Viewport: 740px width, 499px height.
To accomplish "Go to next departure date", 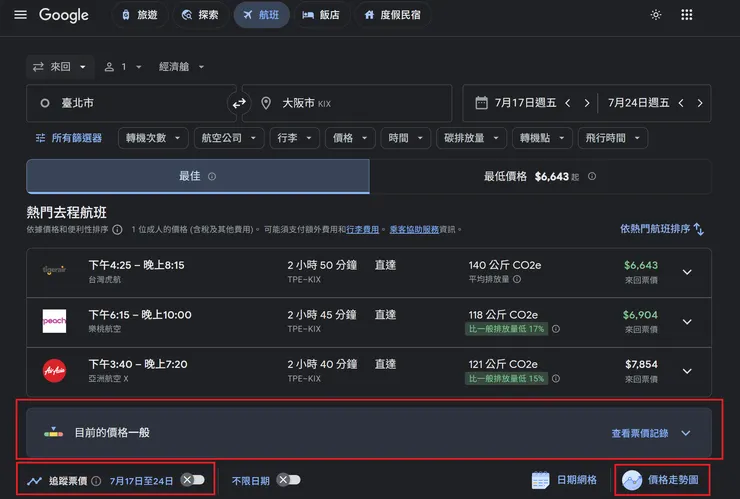I will pyautogui.click(x=587, y=103).
